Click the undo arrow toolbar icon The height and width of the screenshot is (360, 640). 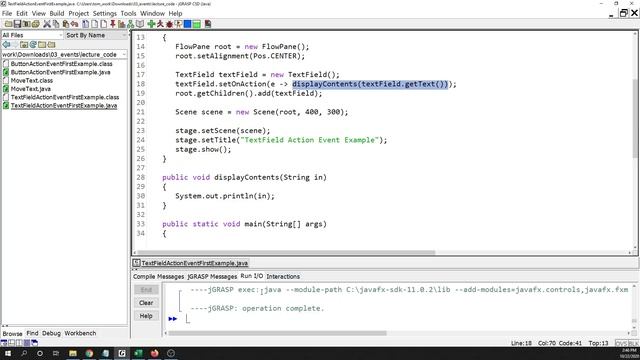(x=74, y=24)
